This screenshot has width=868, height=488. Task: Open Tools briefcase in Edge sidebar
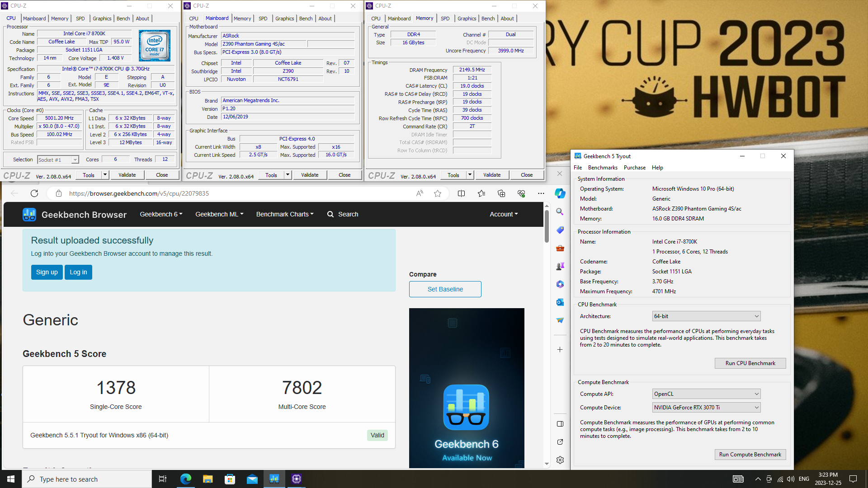coord(560,248)
